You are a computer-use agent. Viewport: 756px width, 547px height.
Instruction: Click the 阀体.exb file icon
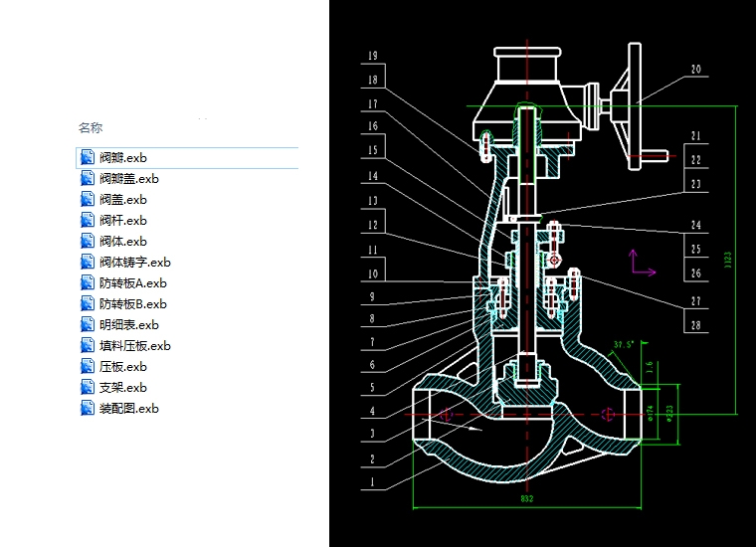click(x=88, y=242)
